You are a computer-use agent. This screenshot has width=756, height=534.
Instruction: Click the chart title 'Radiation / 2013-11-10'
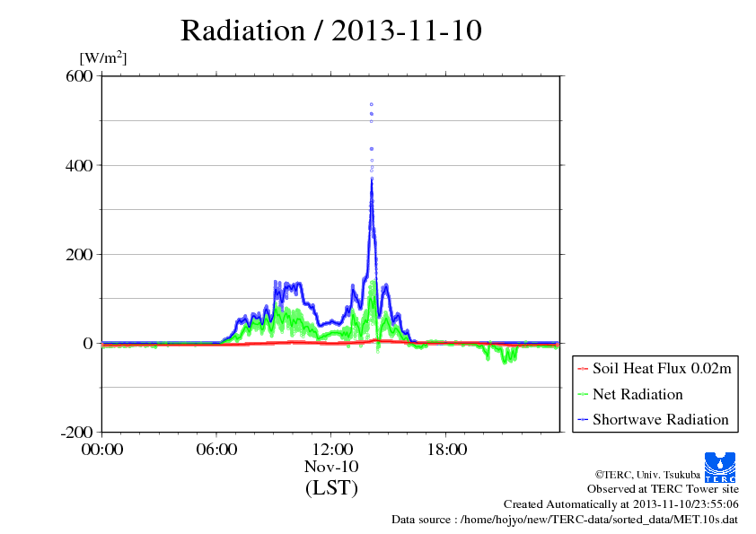coord(331,31)
